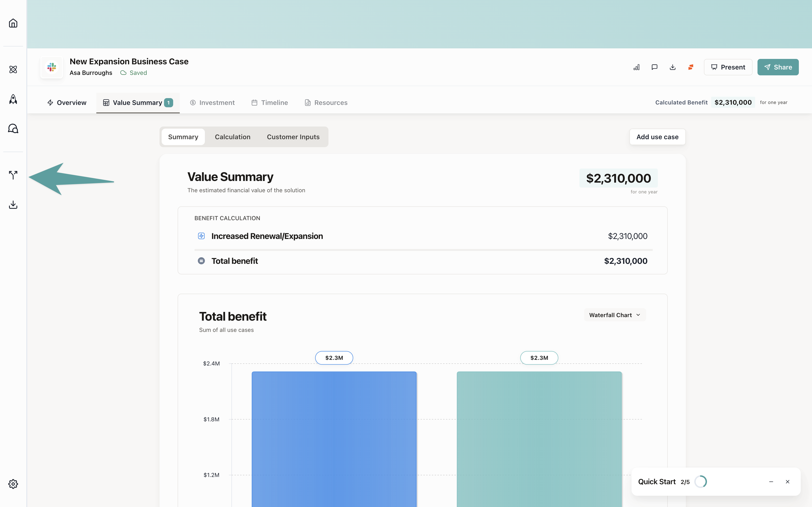Open the comments speech bubble icon

(654, 67)
